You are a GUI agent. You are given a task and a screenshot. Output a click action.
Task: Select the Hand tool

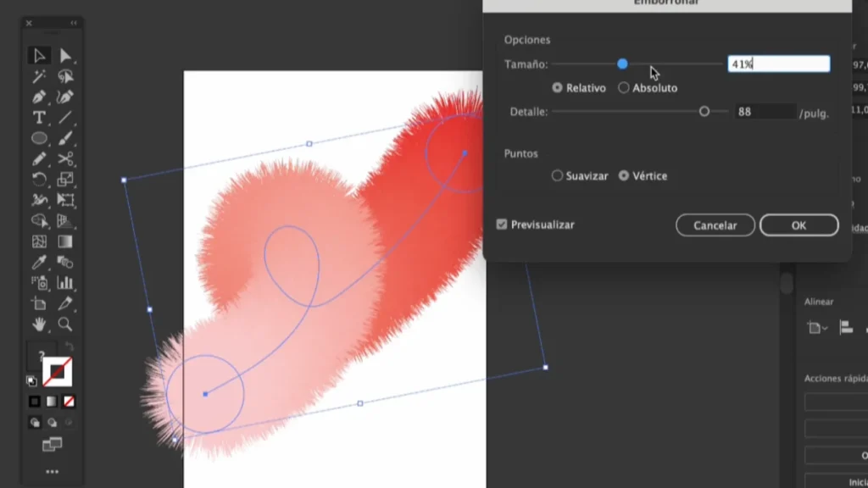click(39, 324)
